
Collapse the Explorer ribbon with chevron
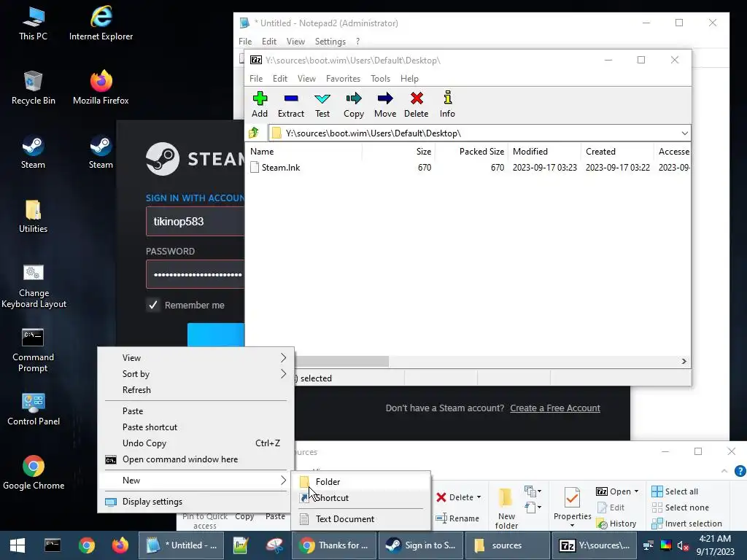724,471
